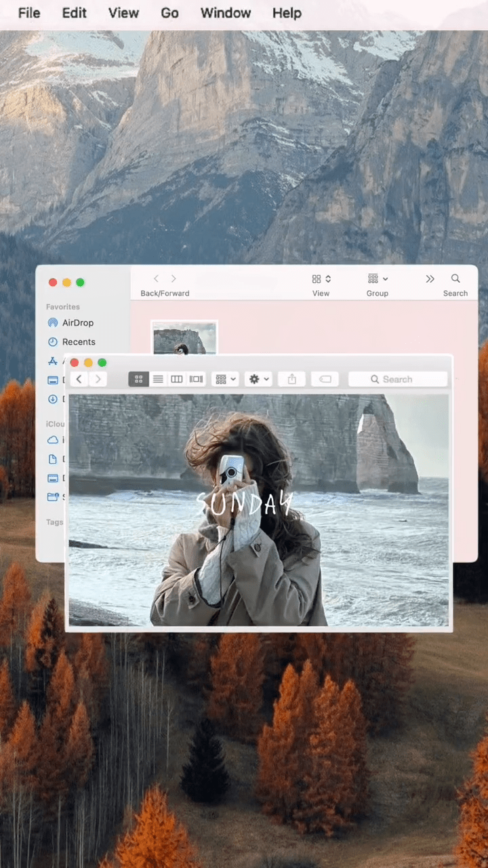The width and height of the screenshot is (488, 868).
Task: Open Recents in Finder sidebar
Action: 79,342
